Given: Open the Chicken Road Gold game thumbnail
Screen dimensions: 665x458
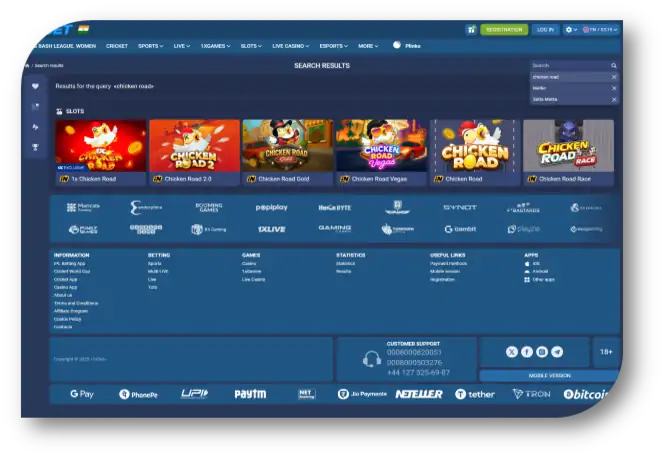Looking at the screenshot, I should coord(288,146).
